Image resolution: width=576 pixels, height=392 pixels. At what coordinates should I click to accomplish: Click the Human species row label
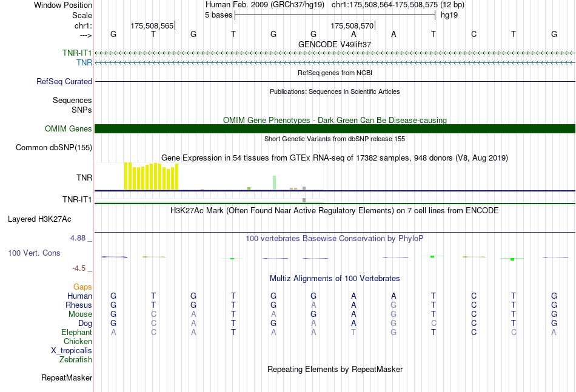point(79,296)
